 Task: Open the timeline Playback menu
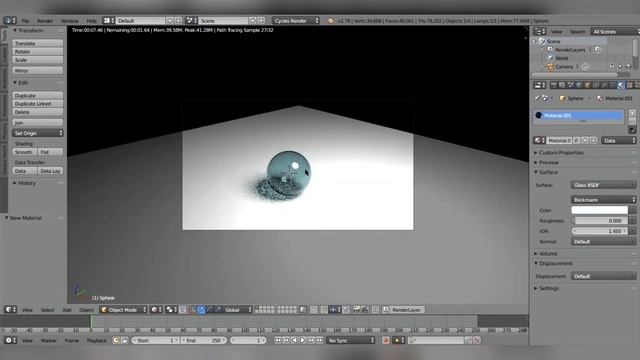point(96,341)
